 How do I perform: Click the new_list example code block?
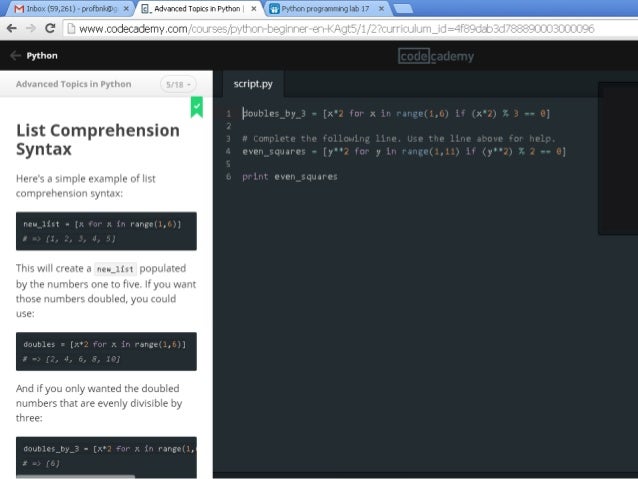(106, 231)
